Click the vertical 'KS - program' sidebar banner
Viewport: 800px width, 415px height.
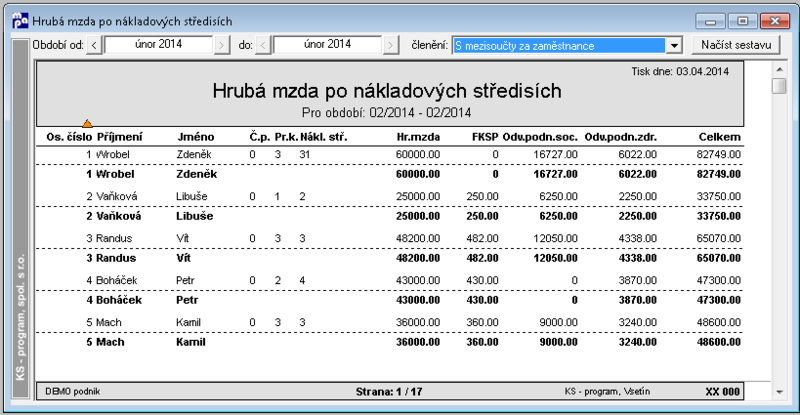20,218
